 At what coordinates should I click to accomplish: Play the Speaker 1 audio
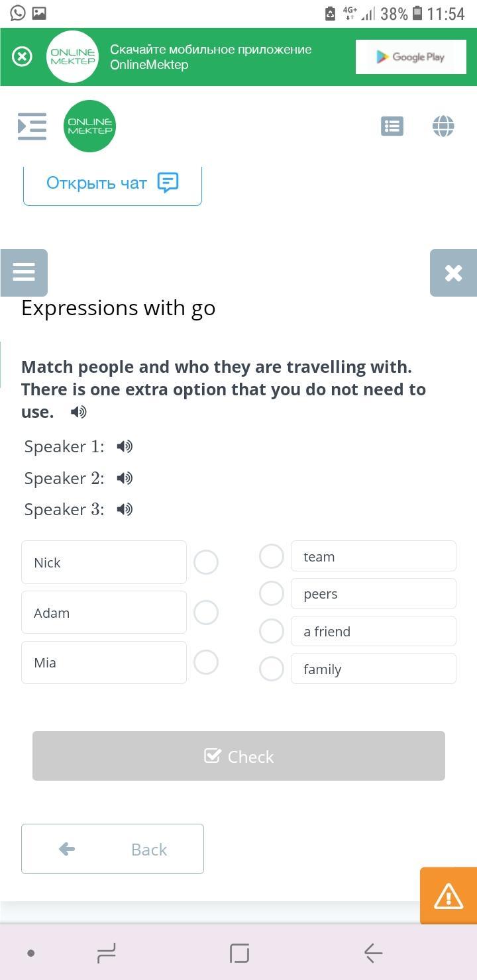[125, 447]
